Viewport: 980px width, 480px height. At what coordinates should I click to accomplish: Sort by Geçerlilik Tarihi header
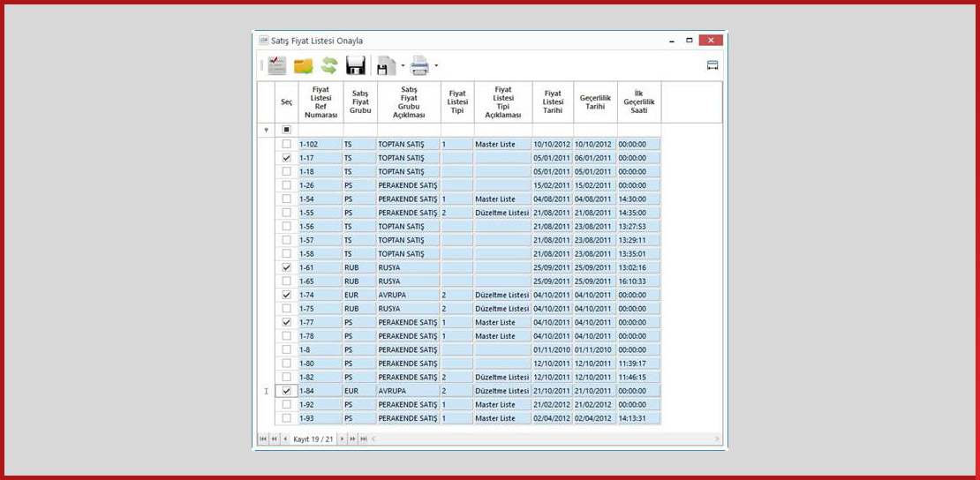(x=596, y=101)
